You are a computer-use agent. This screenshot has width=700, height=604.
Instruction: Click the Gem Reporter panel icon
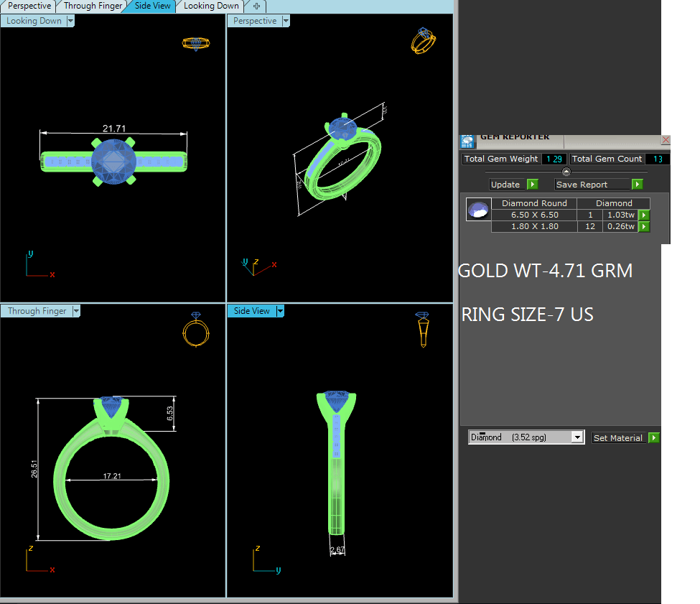click(x=467, y=141)
